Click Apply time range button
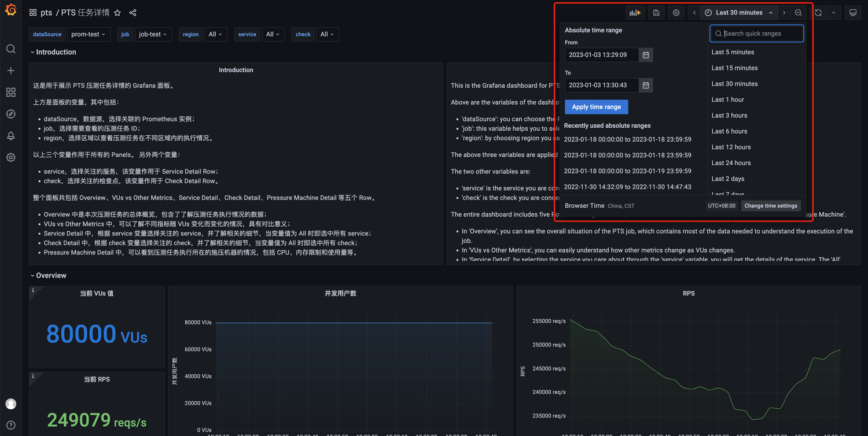This screenshot has height=436, width=868. (596, 107)
